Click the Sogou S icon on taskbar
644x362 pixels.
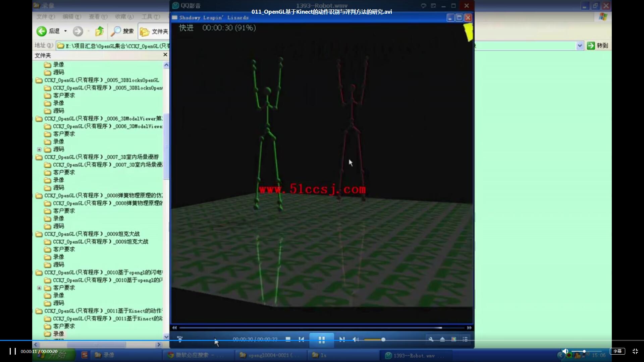85,355
